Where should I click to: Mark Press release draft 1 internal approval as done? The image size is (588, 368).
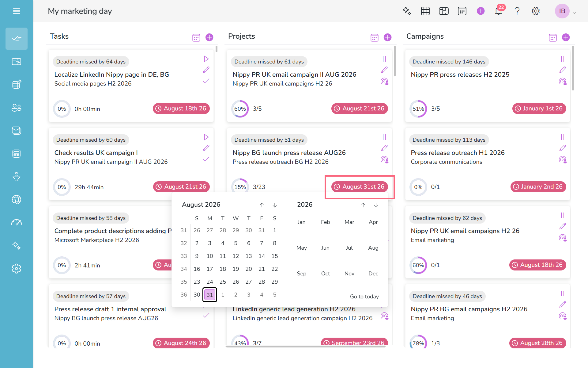click(x=206, y=316)
